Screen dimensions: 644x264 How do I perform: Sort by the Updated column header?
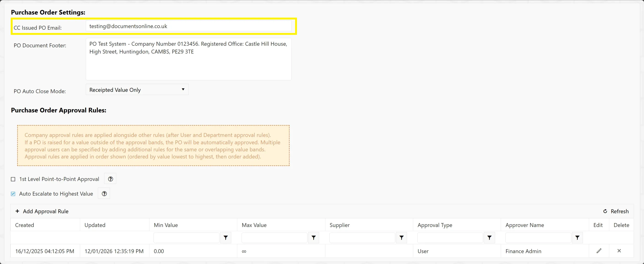tap(114, 225)
